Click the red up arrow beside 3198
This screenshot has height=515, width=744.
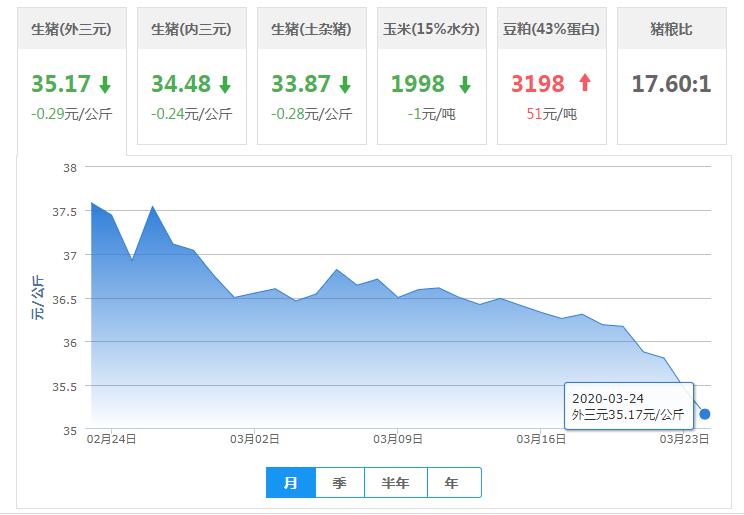(x=585, y=83)
